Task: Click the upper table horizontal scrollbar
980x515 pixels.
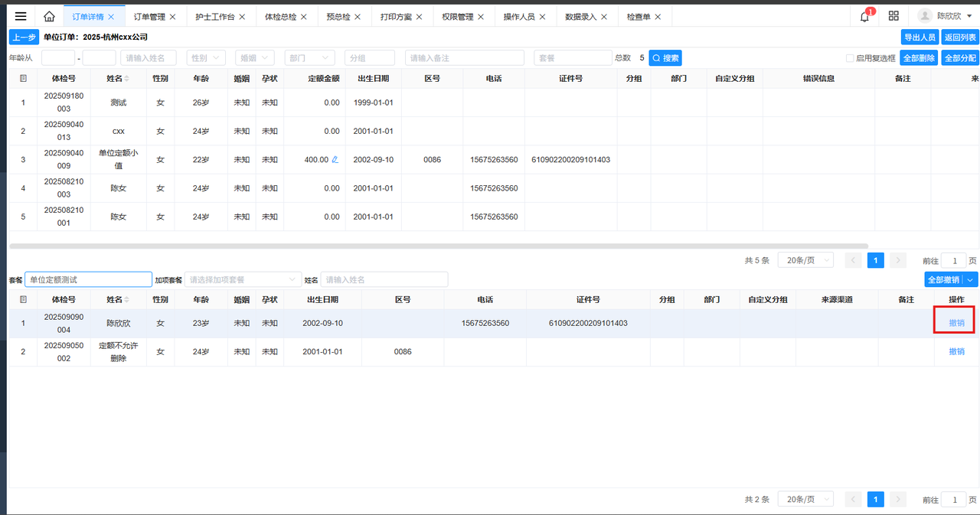Action: [438, 246]
